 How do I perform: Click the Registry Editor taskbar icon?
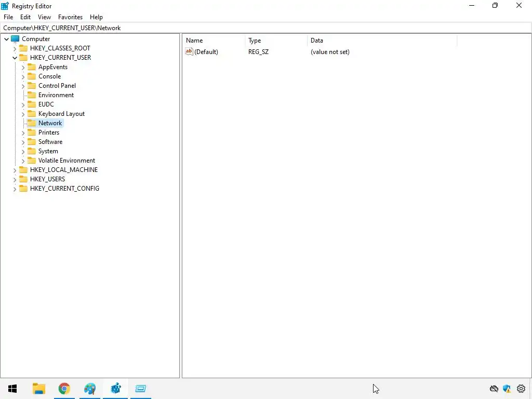tap(116, 389)
